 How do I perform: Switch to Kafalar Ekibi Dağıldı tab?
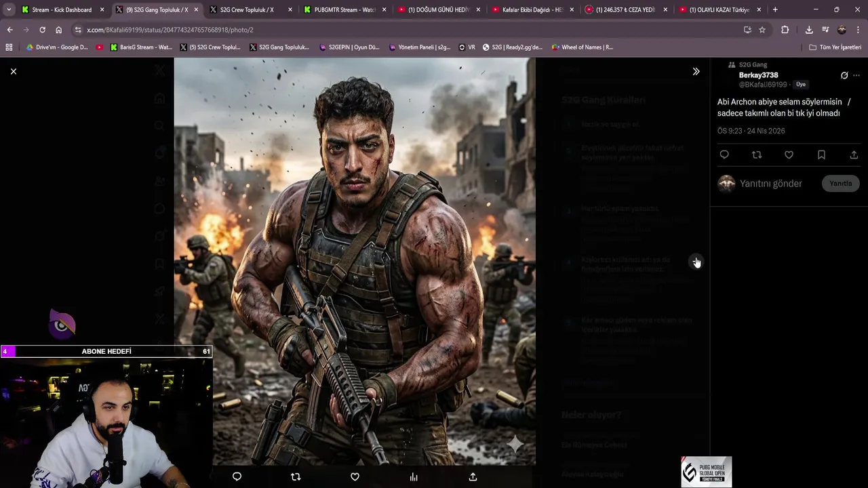pyautogui.click(x=532, y=9)
